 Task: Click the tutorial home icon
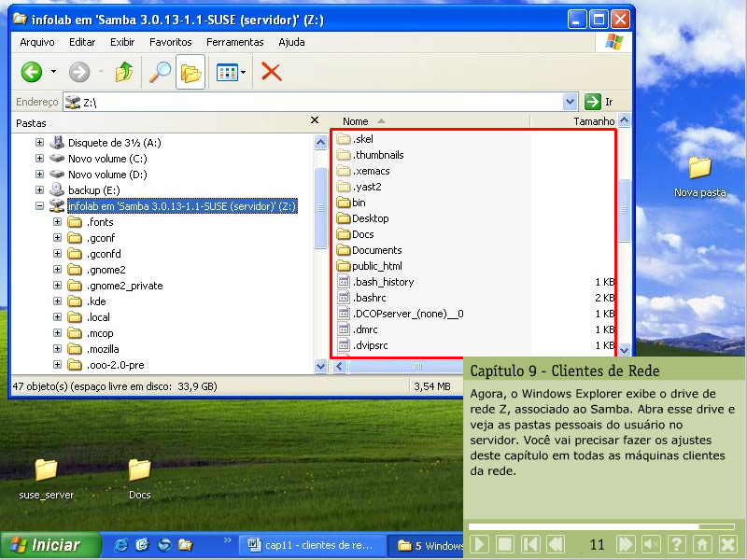coord(702,544)
